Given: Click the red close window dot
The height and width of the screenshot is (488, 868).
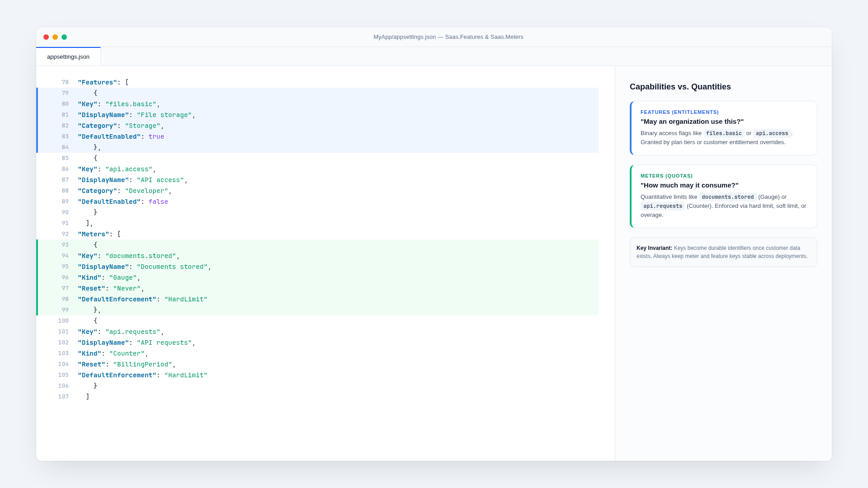Looking at the screenshot, I should [x=46, y=37].
